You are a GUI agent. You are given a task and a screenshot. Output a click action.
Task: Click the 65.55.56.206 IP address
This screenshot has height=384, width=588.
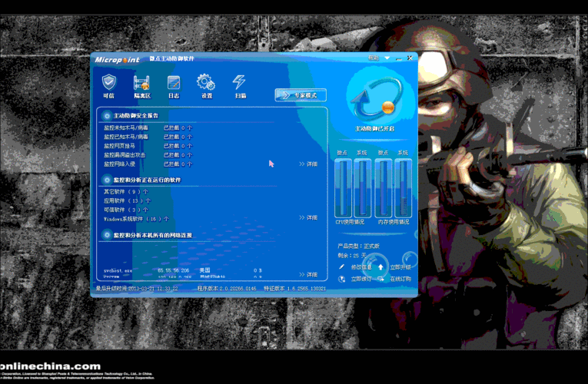click(173, 270)
